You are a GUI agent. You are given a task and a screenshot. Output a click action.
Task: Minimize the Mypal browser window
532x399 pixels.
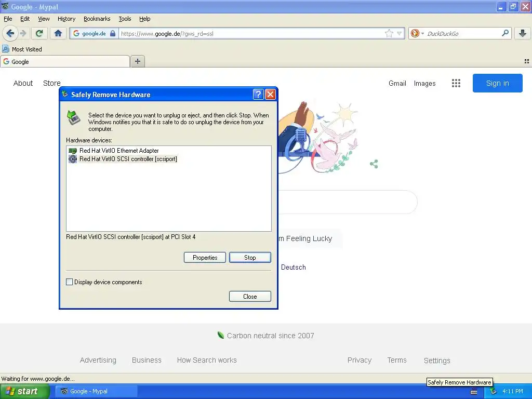coord(501,6)
